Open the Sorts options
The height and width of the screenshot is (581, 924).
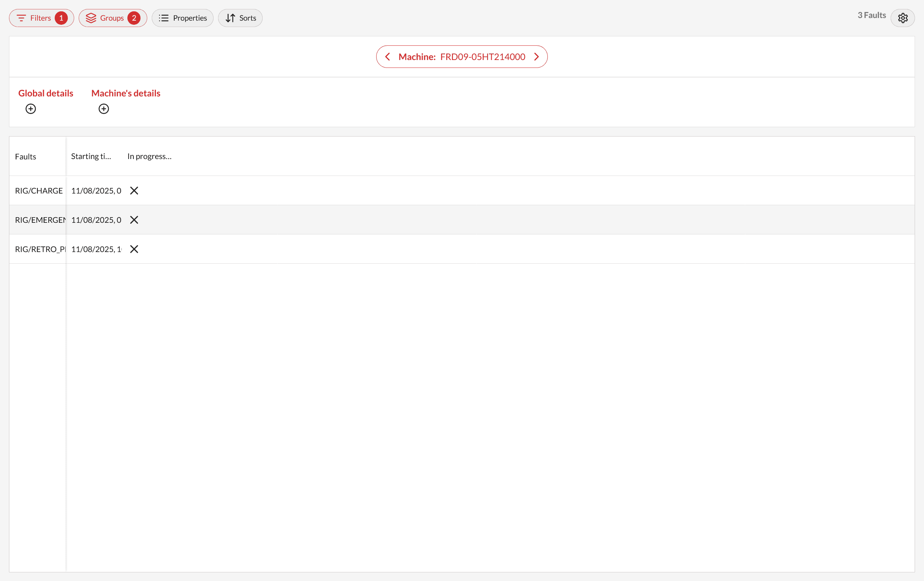(240, 18)
